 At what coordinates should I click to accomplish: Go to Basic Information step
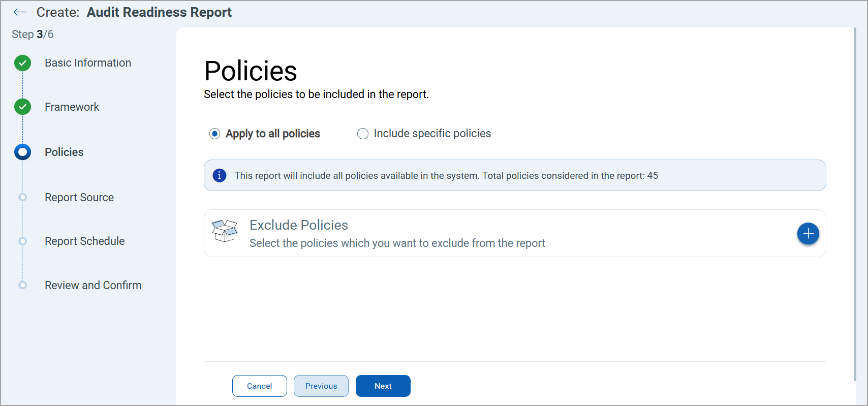point(88,63)
